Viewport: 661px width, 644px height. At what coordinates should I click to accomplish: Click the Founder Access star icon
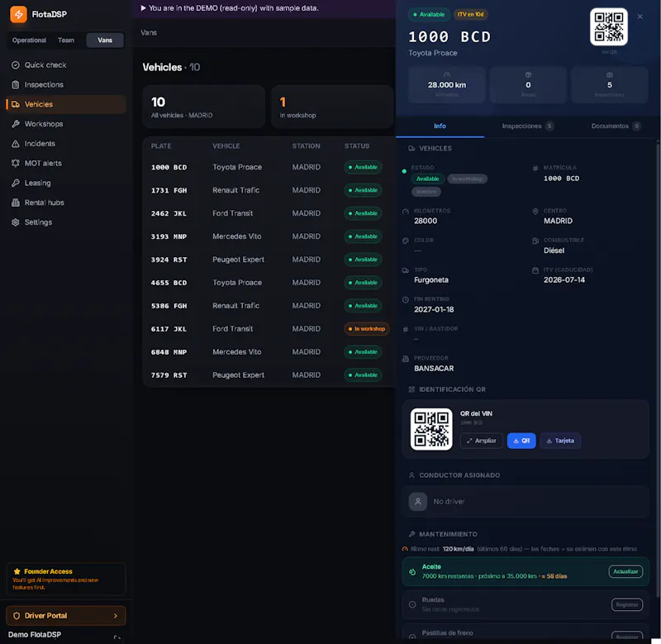(17, 571)
